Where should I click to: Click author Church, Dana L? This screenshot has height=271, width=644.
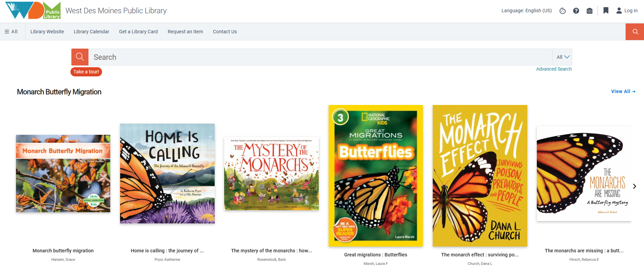coord(480,264)
